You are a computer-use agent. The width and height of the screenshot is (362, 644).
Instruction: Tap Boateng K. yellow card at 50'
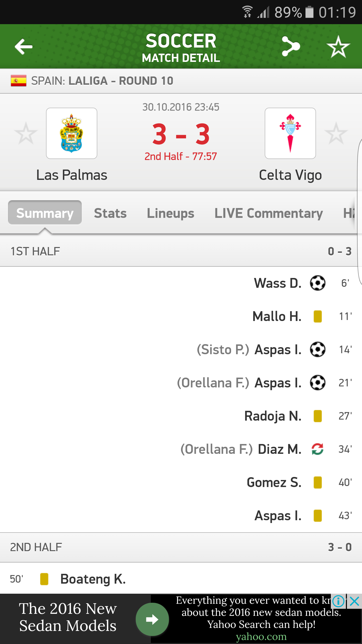click(44, 579)
